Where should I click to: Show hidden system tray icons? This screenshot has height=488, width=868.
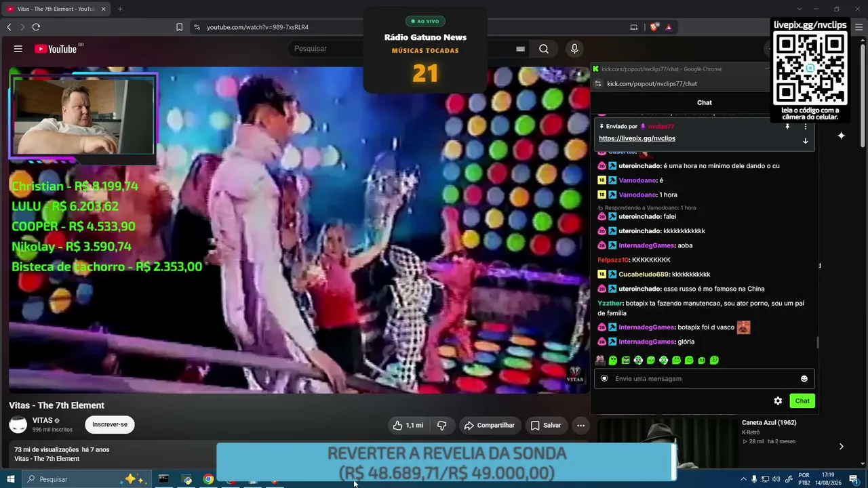(743, 479)
